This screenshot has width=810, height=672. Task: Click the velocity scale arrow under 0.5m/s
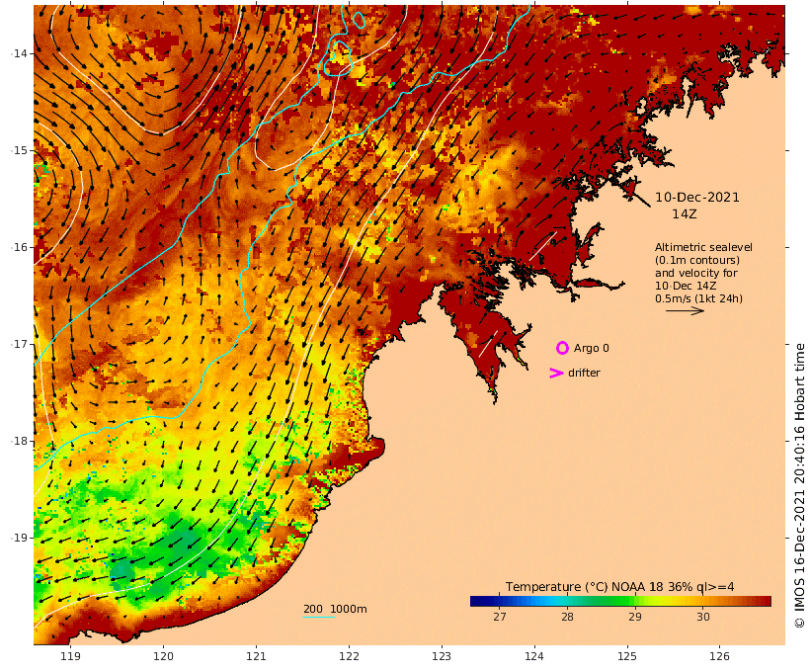click(685, 310)
